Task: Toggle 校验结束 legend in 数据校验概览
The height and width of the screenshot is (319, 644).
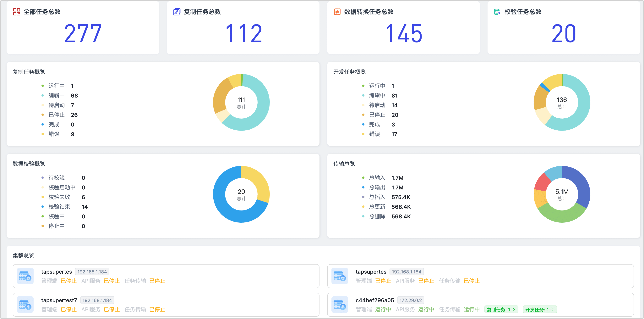Action: pos(59,207)
